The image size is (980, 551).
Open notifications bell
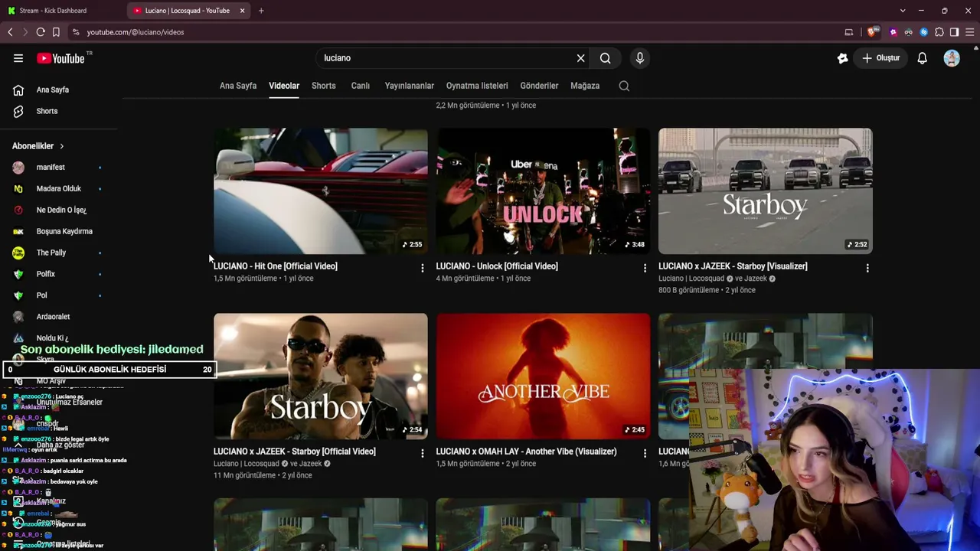923,58
